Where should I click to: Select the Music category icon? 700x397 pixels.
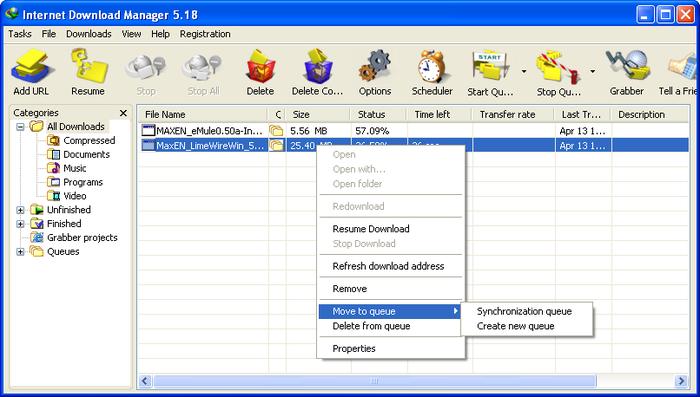[53, 168]
